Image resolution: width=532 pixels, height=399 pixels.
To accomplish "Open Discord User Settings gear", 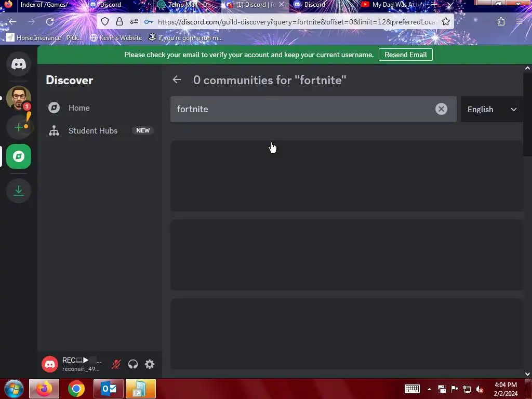I will [x=150, y=364].
